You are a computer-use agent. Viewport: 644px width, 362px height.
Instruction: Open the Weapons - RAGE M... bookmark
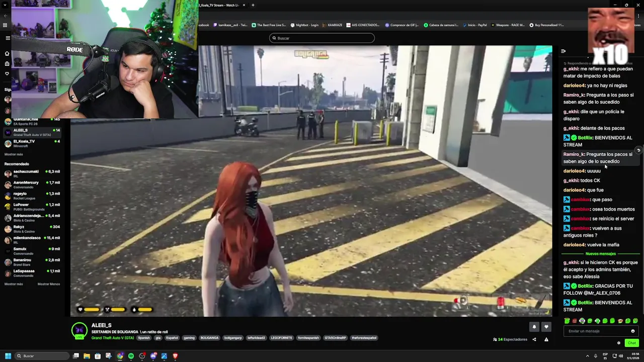tap(508, 25)
